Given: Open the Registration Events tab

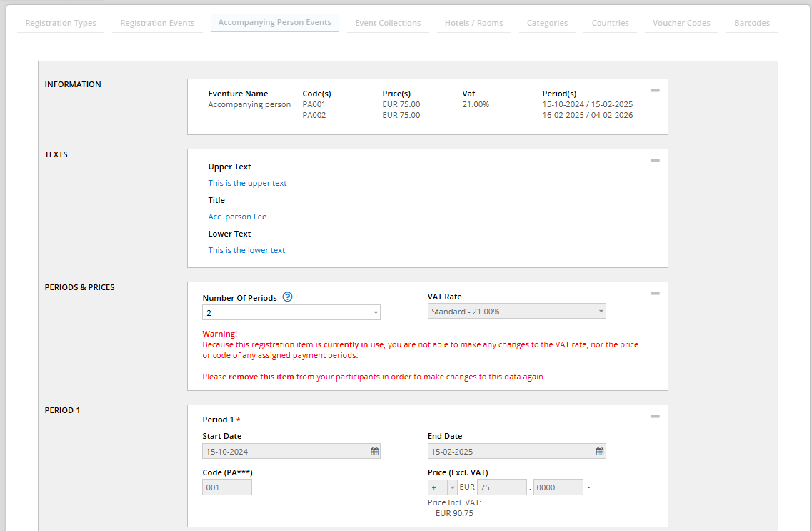Looking at the screenshot, I should (157, 23).
